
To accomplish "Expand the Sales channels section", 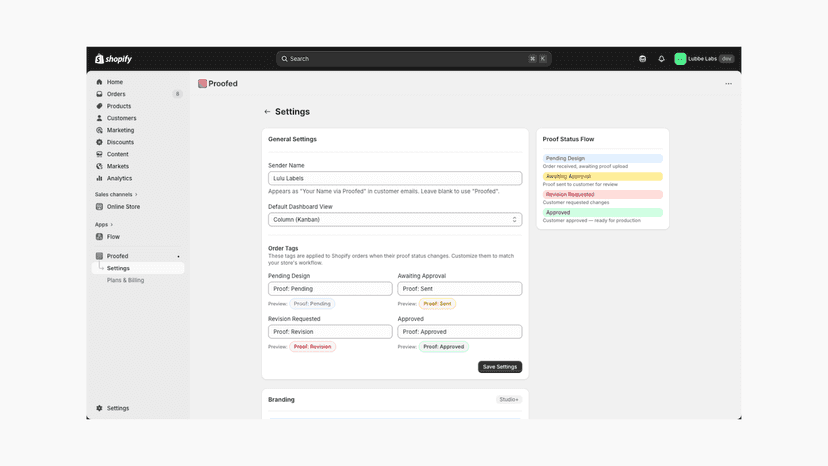I will coord(116,194).
